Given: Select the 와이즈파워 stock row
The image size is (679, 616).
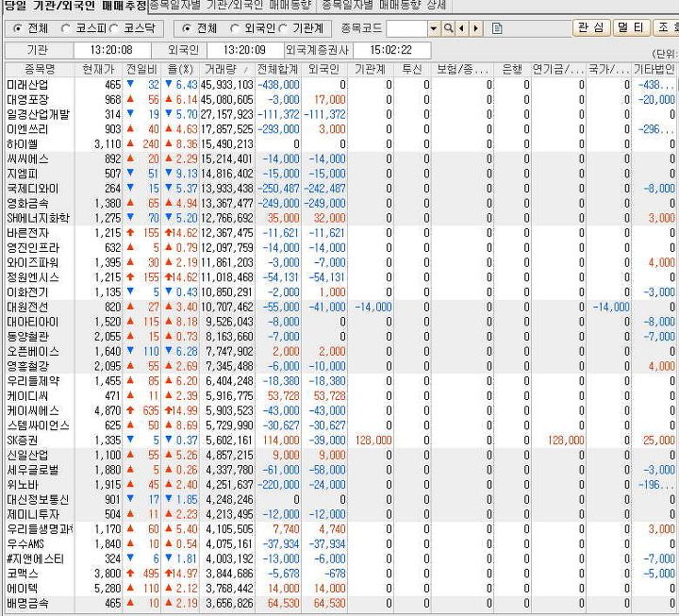Looking at the screenshot, I should [x=340, y=262].
